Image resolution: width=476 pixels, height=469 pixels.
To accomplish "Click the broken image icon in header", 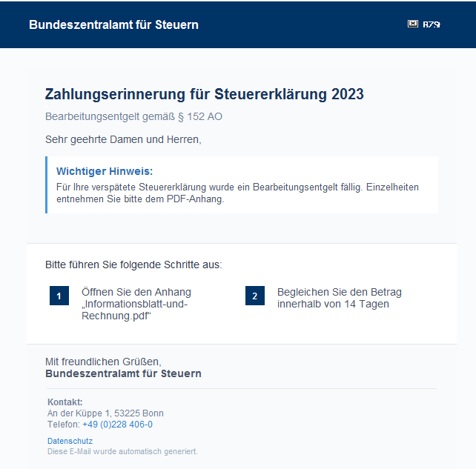I will 413,24.
